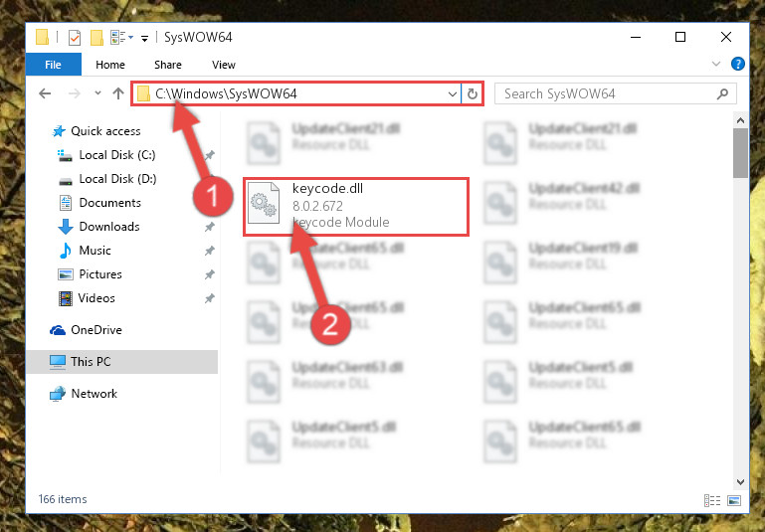The width and height of the screenshot is (765, 532).
Task: Refresh the SysWOW64 folder view
Action: click(472, 93)
